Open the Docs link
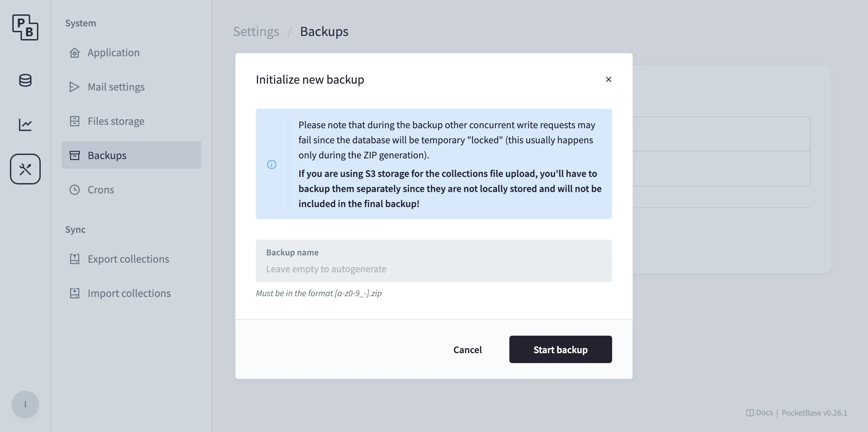This screenshot has width=868, height=432. click(x=760, y=412)
